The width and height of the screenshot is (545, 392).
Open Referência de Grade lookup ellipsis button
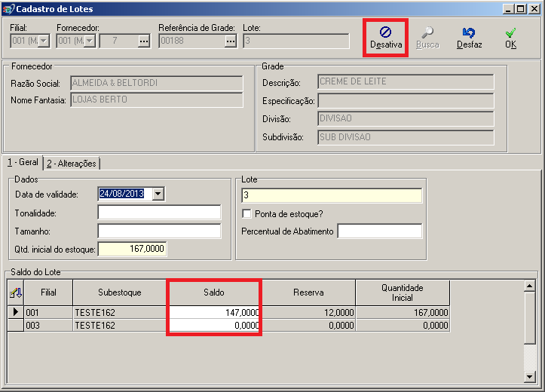tap(231, 41)
